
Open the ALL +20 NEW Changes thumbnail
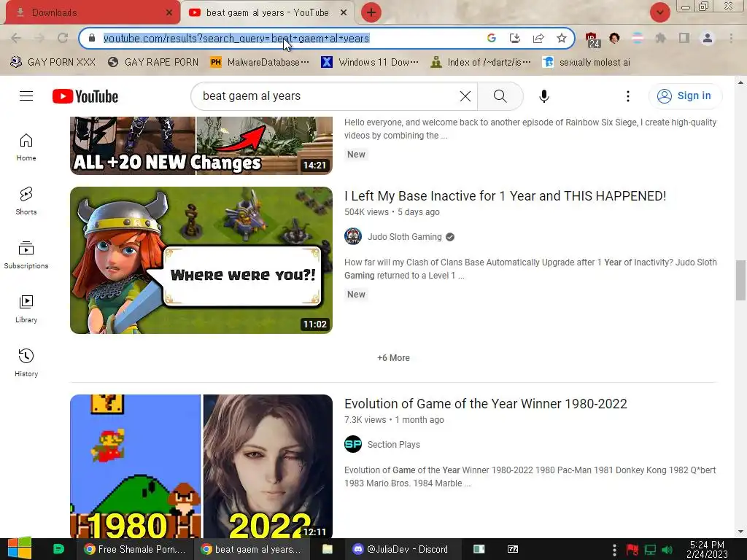click(x=201, y=145)
